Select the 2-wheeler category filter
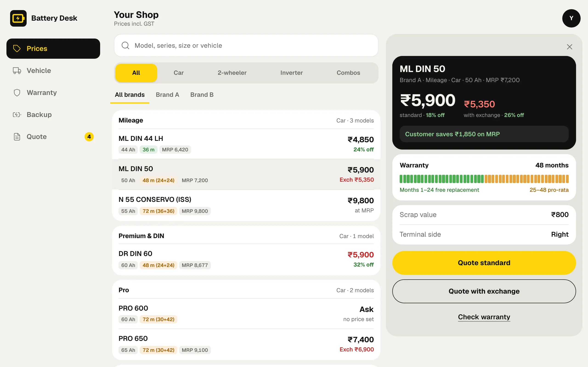This screenshot has width=588, height=367. [x=232, y=73]
